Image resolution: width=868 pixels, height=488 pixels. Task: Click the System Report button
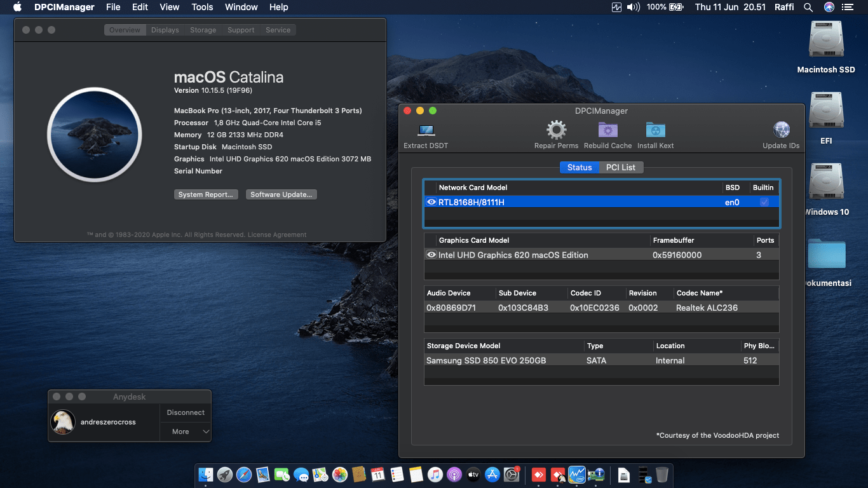coord(206,194)
